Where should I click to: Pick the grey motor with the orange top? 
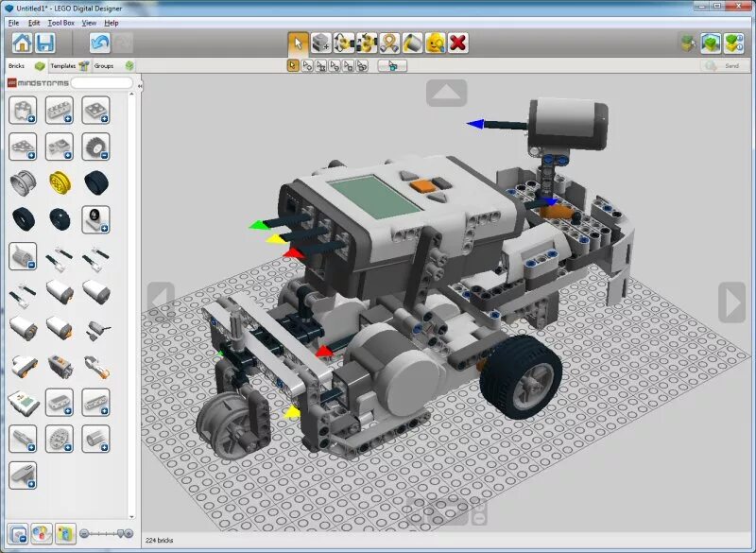click(60, 367)
